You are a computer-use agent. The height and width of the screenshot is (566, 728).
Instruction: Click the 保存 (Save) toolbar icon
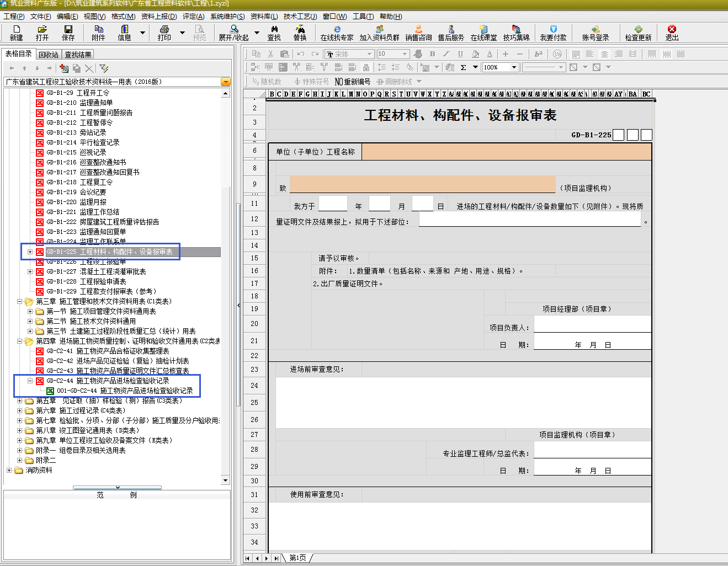68,33
